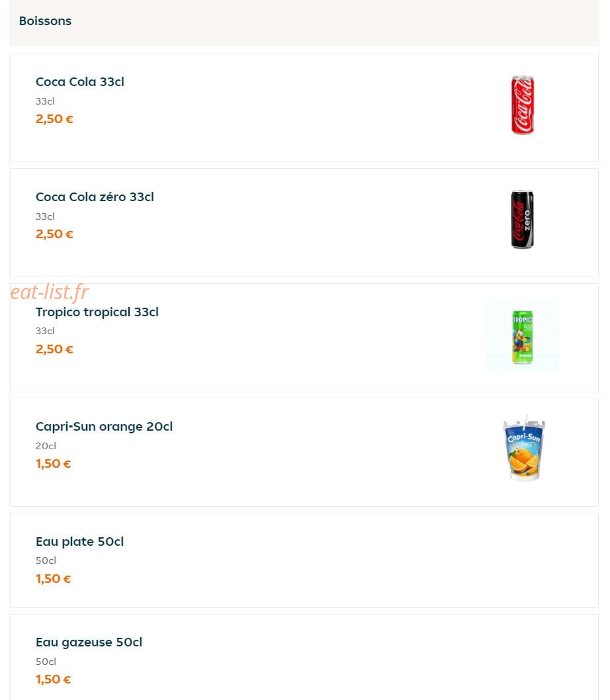Click the red Coca Cola can image

pyautogui.click(x=523, y=105)
